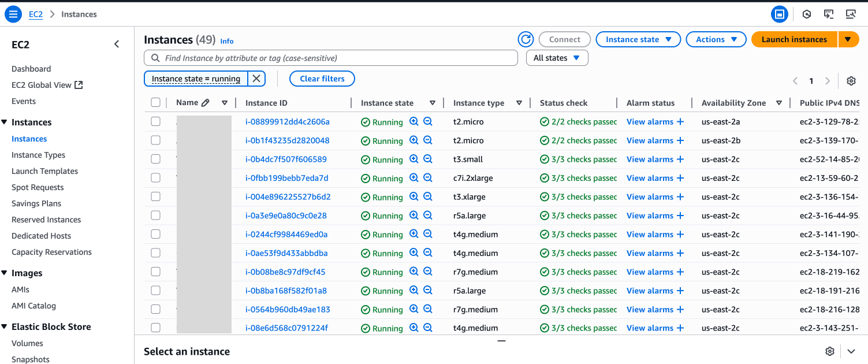Check the checkbox for instance i-08899912dd4c2606a
Image resolution: width=868 pixels, height=364 pixels.
(155, 122)
